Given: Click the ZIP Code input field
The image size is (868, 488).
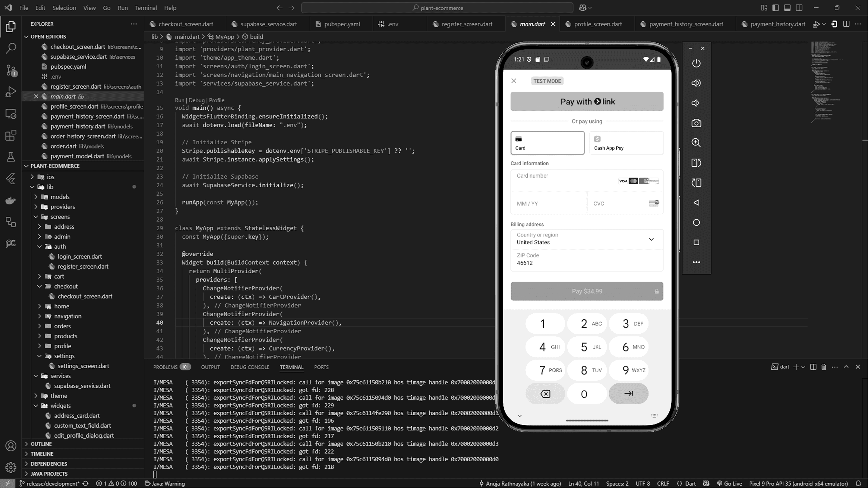Looking at the screenshot, I should click(x=586, y=261).
